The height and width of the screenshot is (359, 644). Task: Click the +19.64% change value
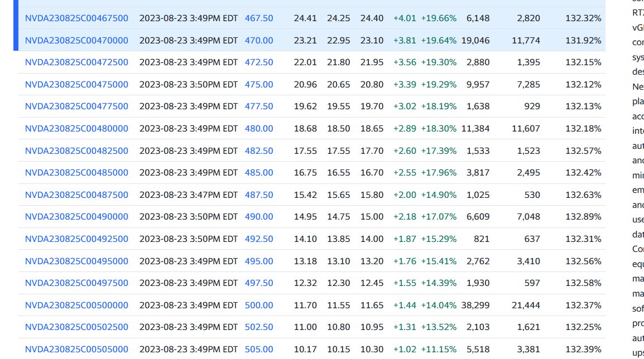point(439,40)
